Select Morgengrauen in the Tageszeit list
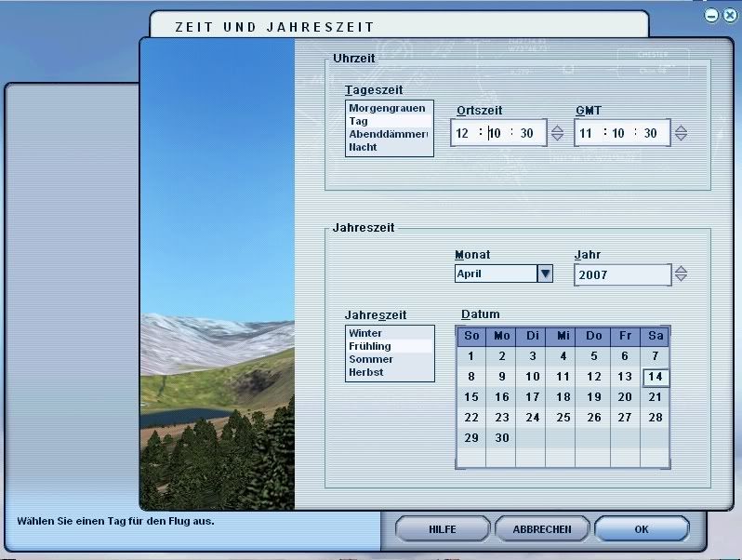 pyautogui.click(x=387, y=109)
